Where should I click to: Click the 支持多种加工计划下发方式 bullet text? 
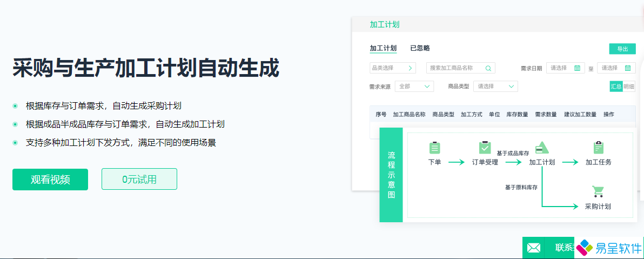coord(121,143)
